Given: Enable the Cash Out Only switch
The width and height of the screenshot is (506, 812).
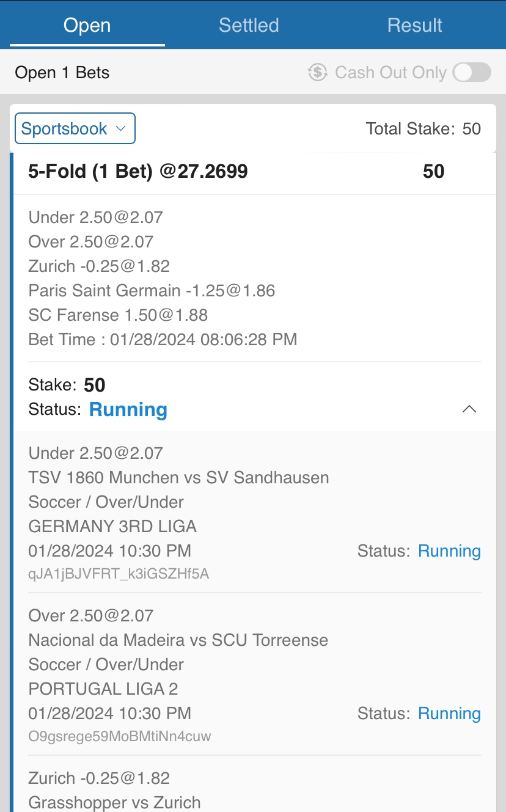Looking at the screenshot, I should point(472,72).
